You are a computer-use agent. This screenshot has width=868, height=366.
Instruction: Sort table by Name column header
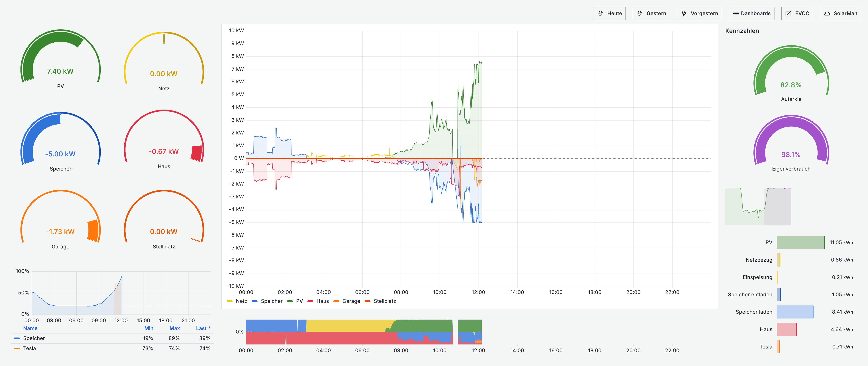click(x=30, y=328)
